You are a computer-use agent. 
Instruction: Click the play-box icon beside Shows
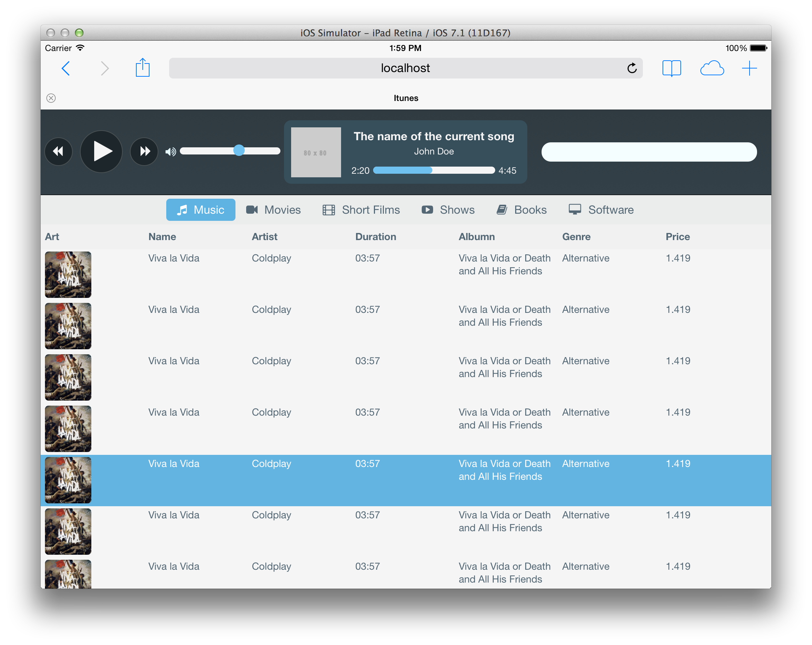427,209
